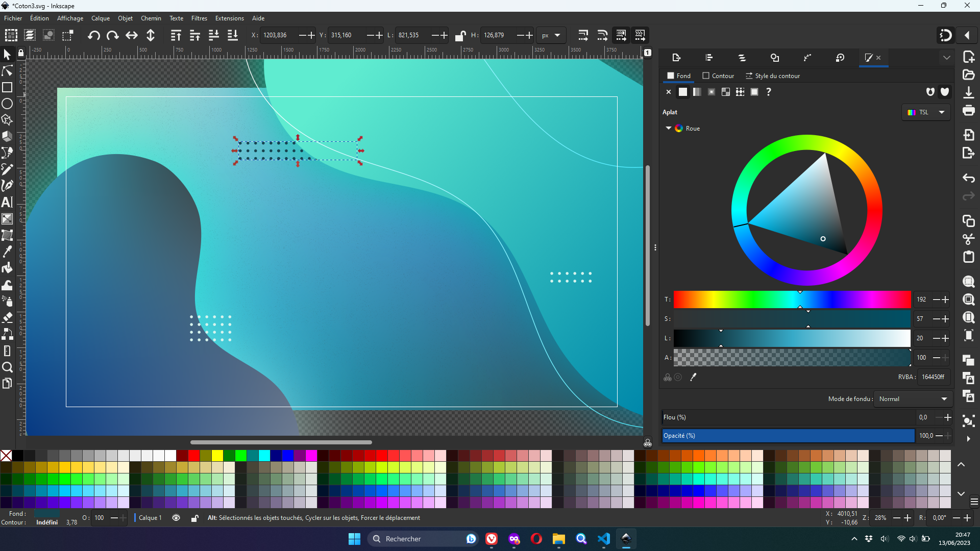Image resolution: width=980 pixels, height=551 pixels.
Task: Click the flip horizontal icon
Action: (x=132, y=35)
